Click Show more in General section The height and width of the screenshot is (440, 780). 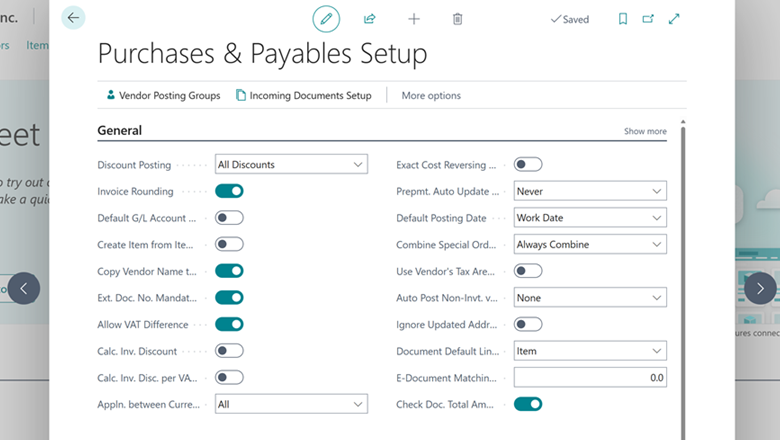(645, 131)
